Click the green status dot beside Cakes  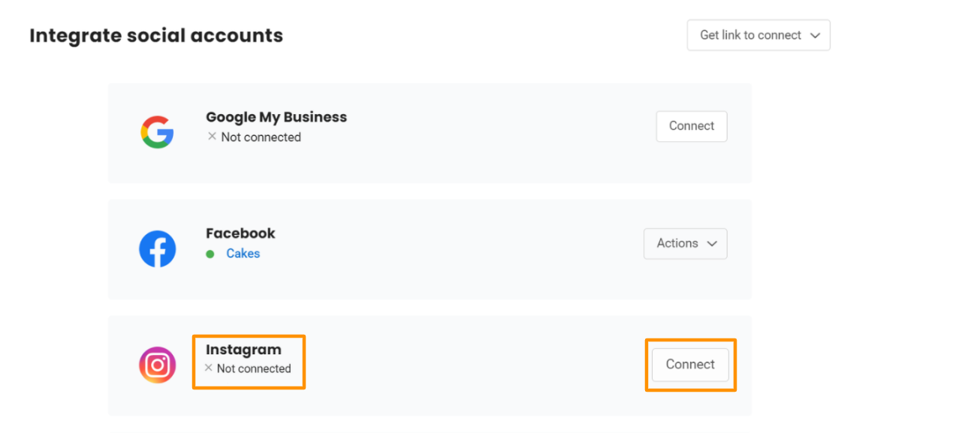click(210, 254)
